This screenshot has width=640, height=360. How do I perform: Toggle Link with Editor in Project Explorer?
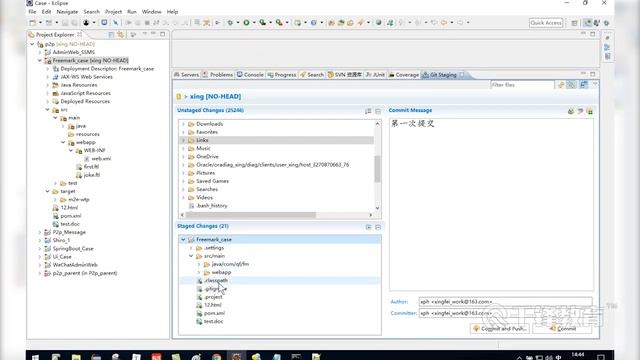(x=120, y=35)
